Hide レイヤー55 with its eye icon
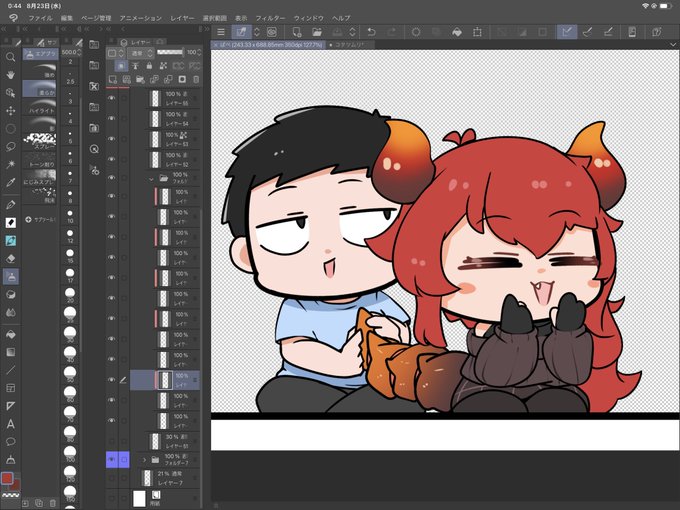Image resolution: width=680 pixels, height=510 pixels. (x=112, y=98)
